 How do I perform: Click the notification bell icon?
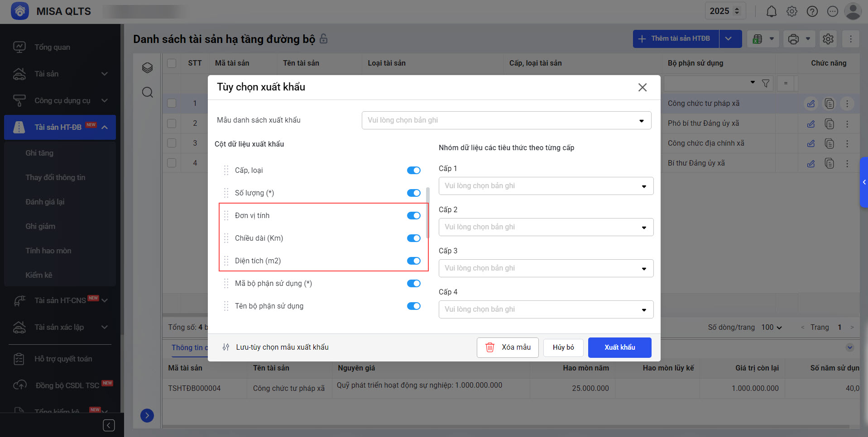[x=771, y=11]
